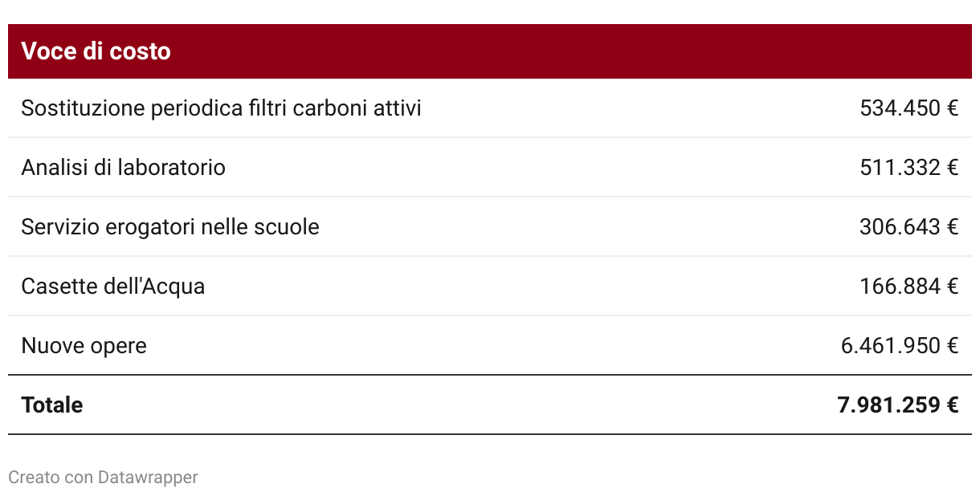Click the word 'laboratorio' in the second row
980x496 pixels.
pyautogui.click(x=172, y=167)
